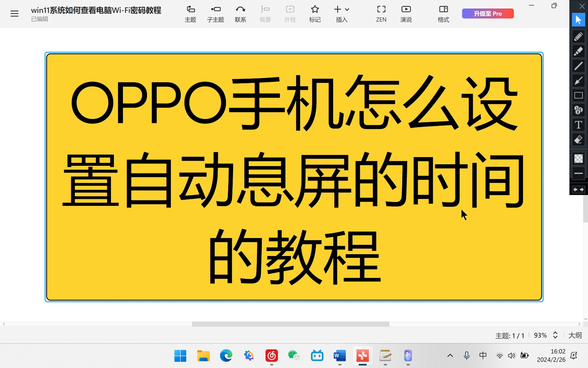Select the straight line tool
The height and width of the screenshot is (368, 588).
click(578, 66)
